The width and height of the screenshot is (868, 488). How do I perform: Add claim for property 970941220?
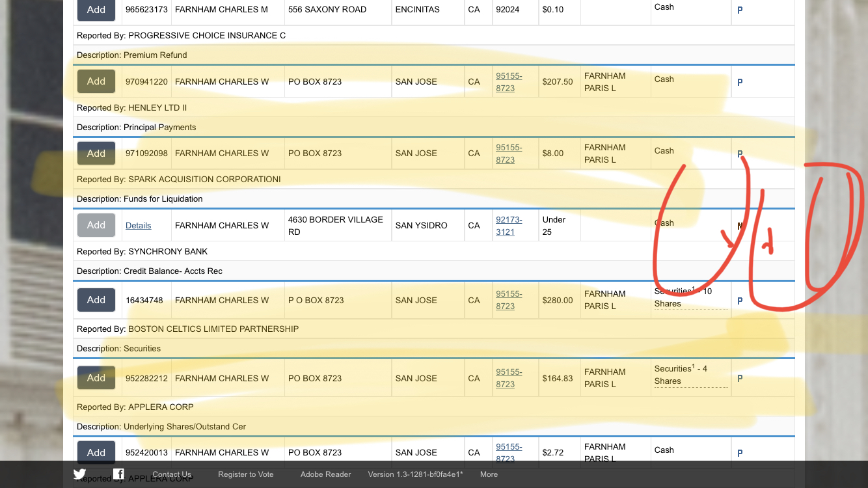pos(96,81)
